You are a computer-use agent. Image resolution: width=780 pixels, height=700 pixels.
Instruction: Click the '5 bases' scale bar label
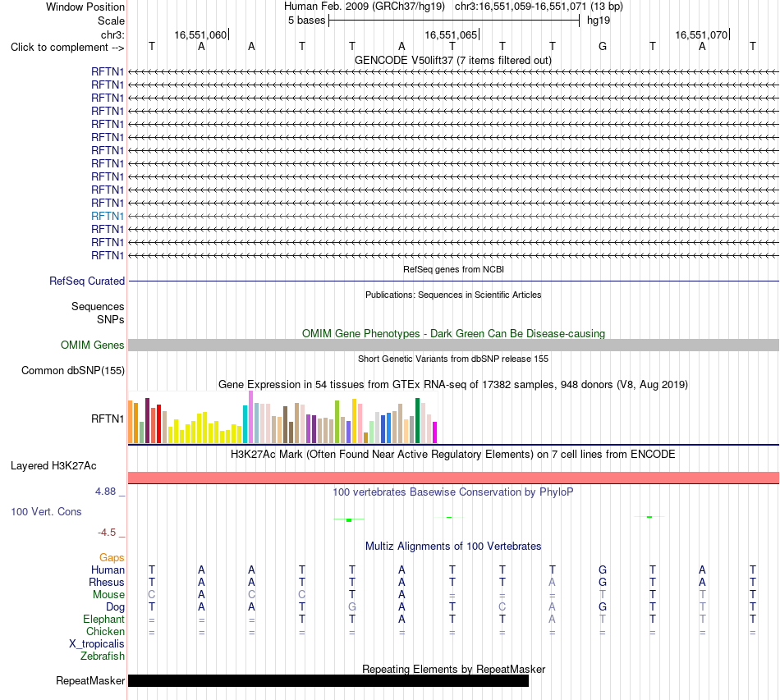[x=306, y=21]
